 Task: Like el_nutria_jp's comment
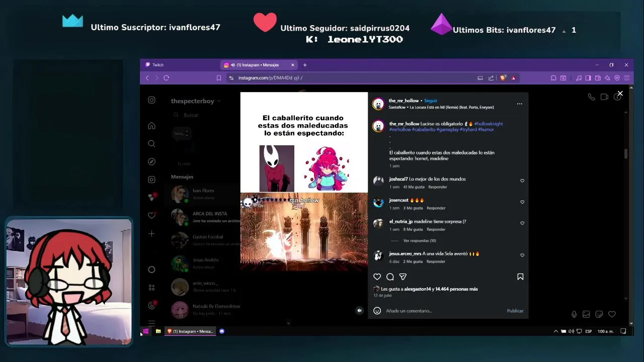(x=522, y=223)
